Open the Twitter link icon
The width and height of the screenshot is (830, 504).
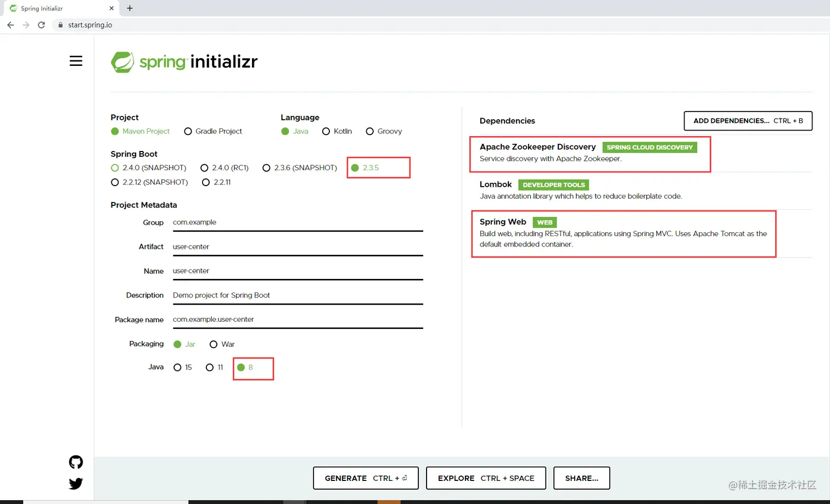point(76,483)
